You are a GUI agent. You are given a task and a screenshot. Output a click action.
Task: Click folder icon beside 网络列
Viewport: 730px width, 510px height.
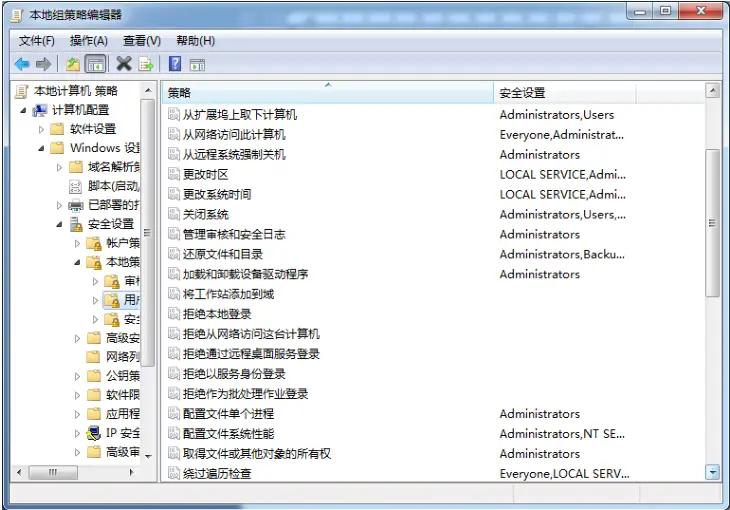pyautogui.click(x=94, y=357)
